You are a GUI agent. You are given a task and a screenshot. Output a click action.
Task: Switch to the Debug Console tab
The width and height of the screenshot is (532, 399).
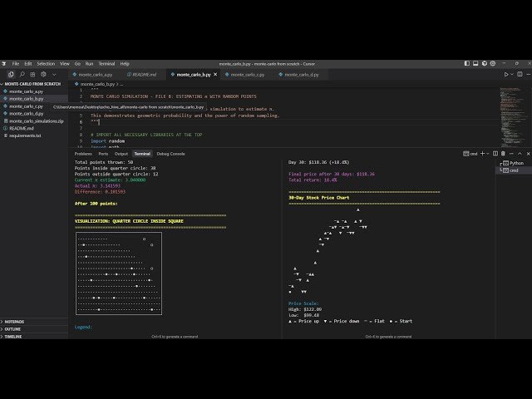click(170, 154)
